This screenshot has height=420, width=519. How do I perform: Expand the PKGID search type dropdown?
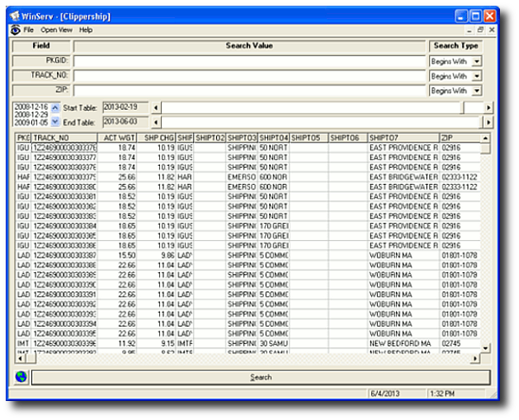477,61
